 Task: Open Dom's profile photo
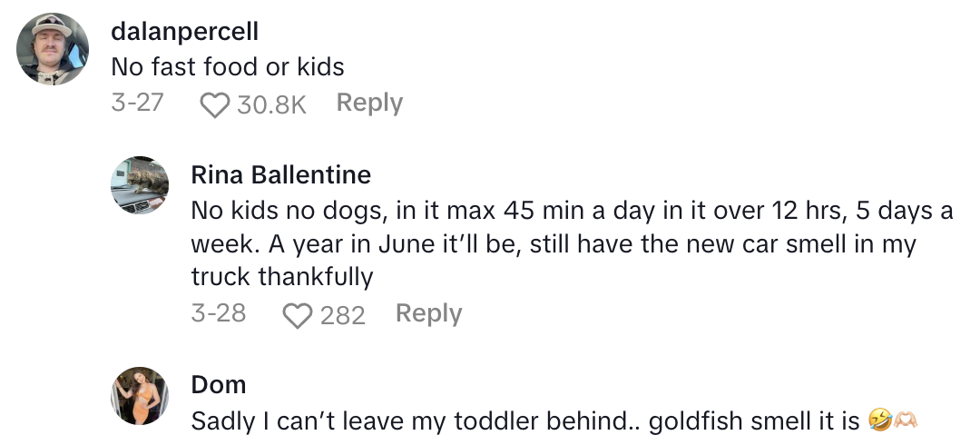(140, 395)
